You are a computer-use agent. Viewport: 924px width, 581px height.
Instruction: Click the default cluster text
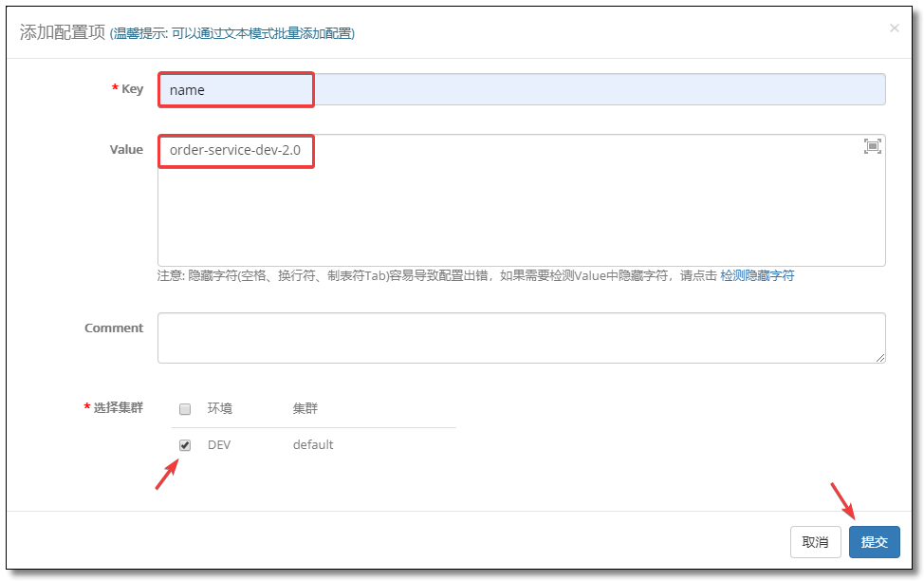tap(313, 444)
